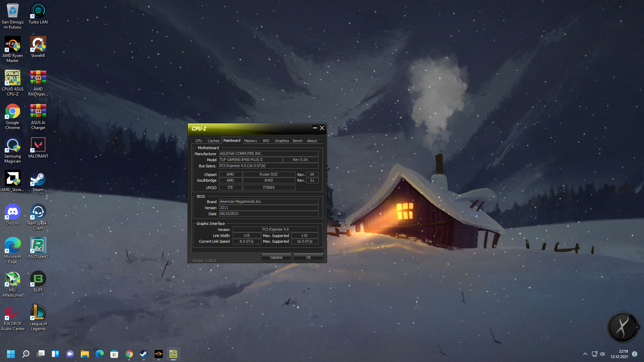Screen dimensions: 644x362
Task: Switch to the SPD tab
Action: [266, 141]
